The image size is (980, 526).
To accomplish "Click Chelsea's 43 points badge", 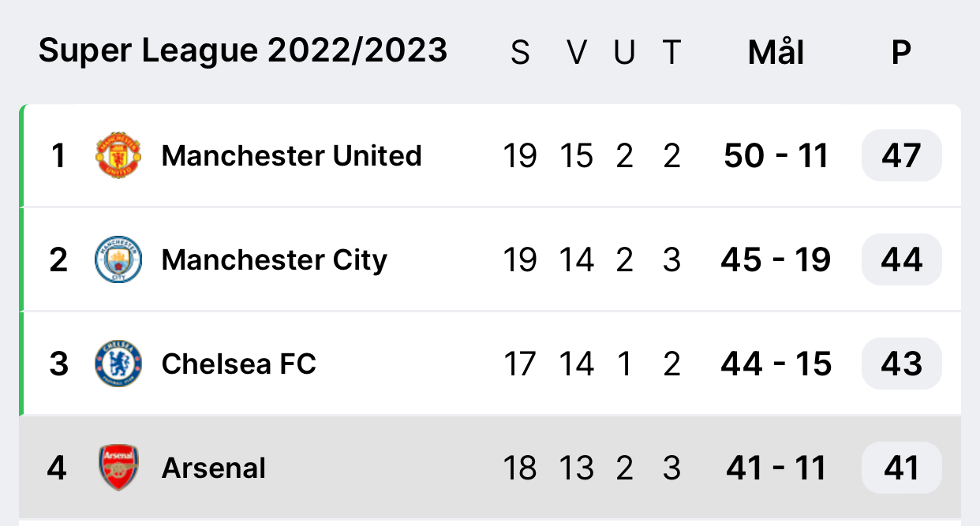I will pos(901,364).
